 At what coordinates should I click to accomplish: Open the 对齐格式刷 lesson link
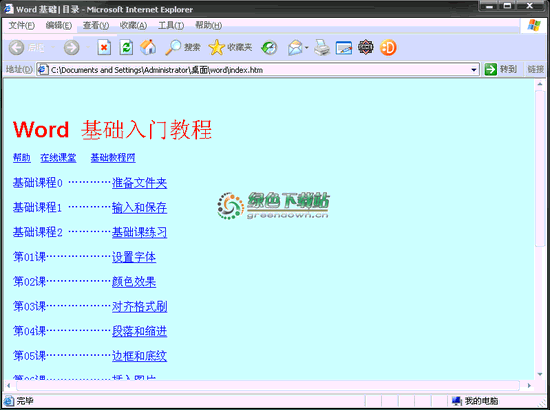tap(139, 307)
